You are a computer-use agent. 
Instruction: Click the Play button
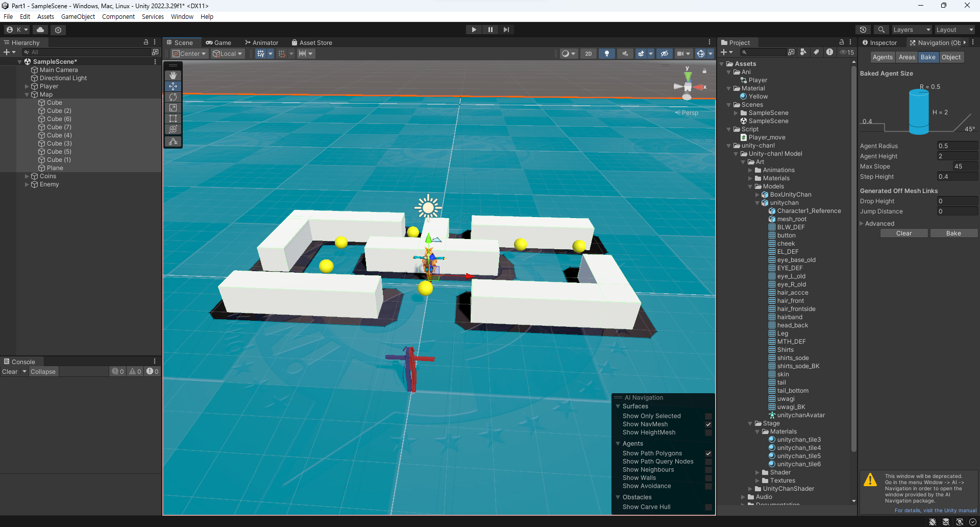[x=474, y=30]
